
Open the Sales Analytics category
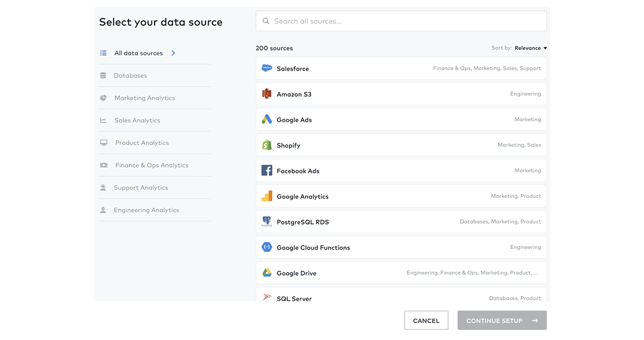coord(137,120)
